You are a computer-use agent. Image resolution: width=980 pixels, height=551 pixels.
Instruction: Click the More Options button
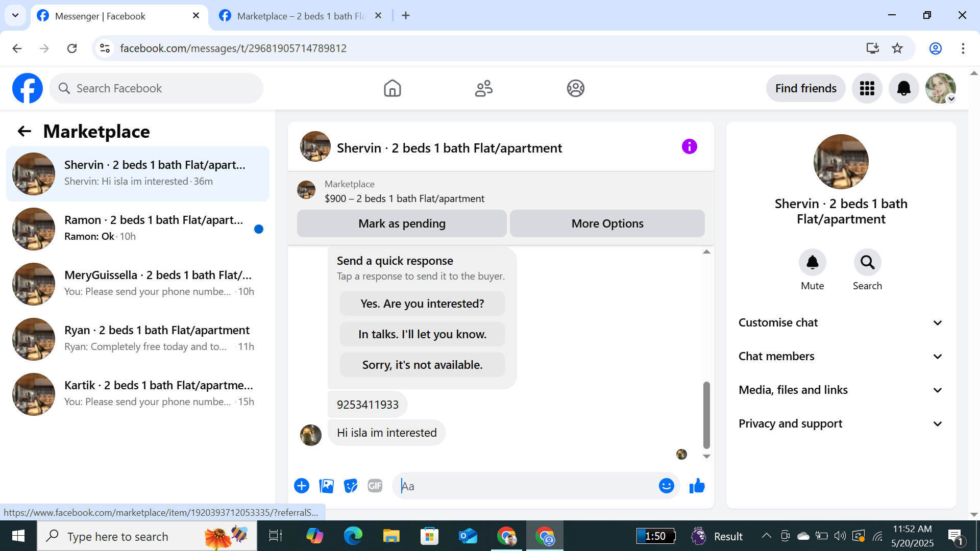(x=607, y=223)
